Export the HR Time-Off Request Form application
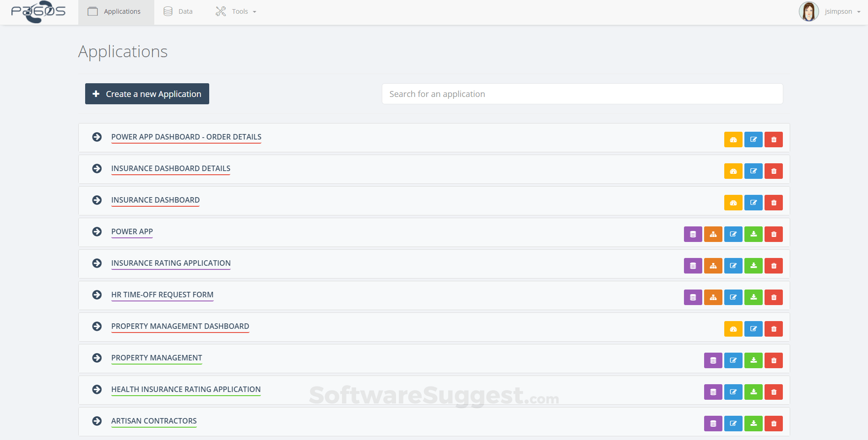This screenshot has width=868, height=440. point(753,297)
